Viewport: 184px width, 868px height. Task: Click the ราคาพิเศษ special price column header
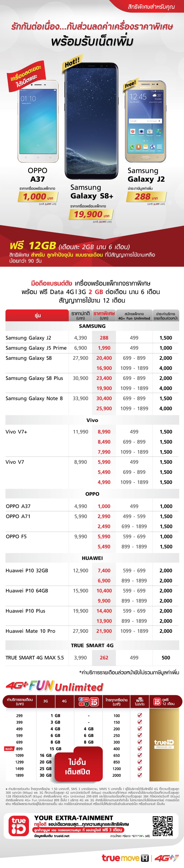[104, 315]
